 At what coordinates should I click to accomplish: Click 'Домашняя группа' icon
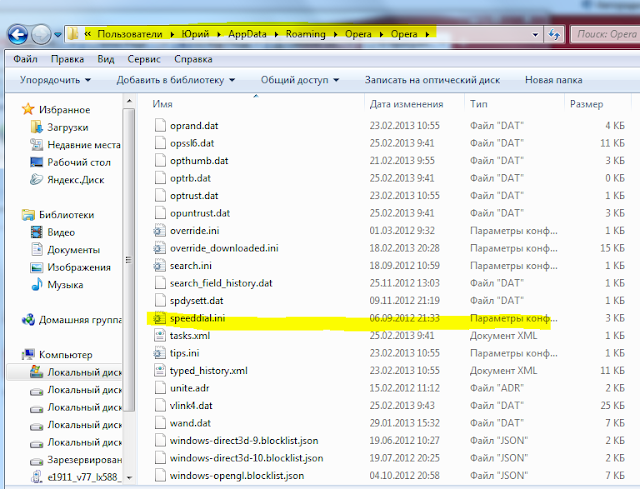28,320
